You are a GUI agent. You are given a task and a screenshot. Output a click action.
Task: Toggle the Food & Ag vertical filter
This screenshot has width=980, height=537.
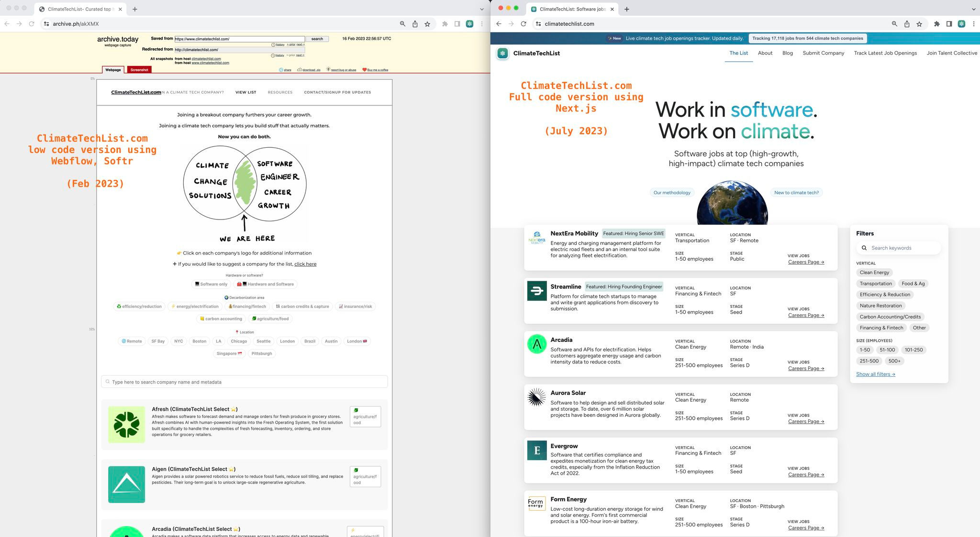913,284
